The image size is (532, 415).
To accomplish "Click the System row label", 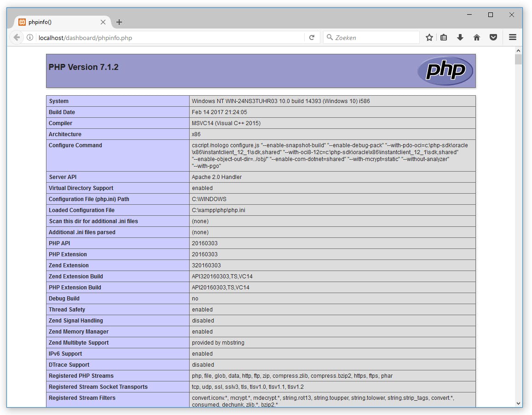I will 59,101.
